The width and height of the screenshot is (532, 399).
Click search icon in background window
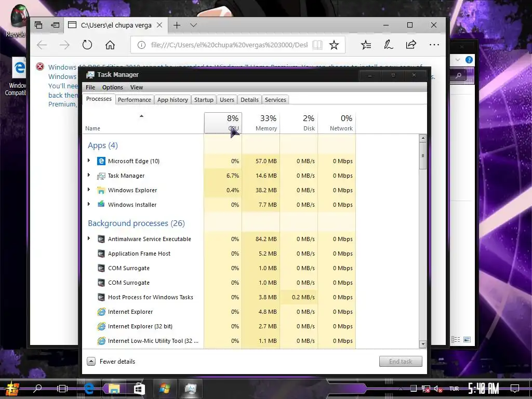coord(458,75)
